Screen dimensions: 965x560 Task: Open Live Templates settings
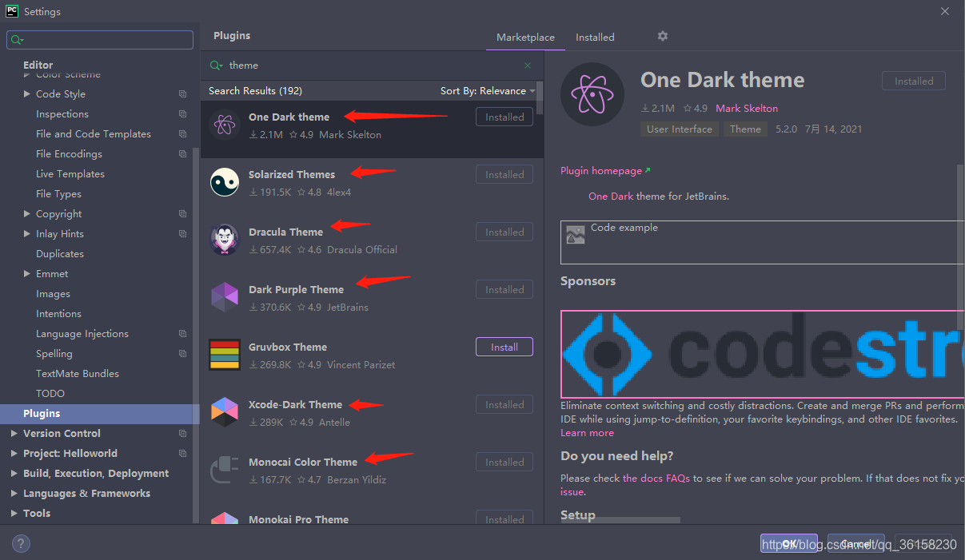70,174
